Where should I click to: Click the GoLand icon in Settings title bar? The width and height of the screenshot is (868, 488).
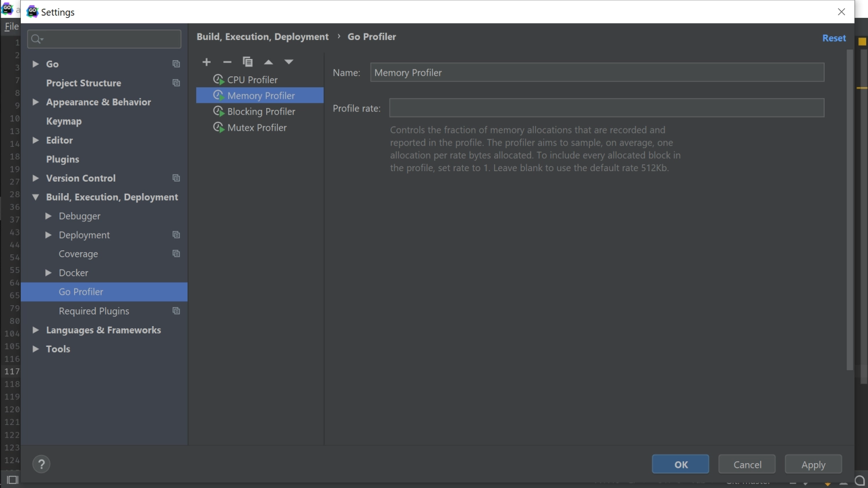tap(32, 12)
